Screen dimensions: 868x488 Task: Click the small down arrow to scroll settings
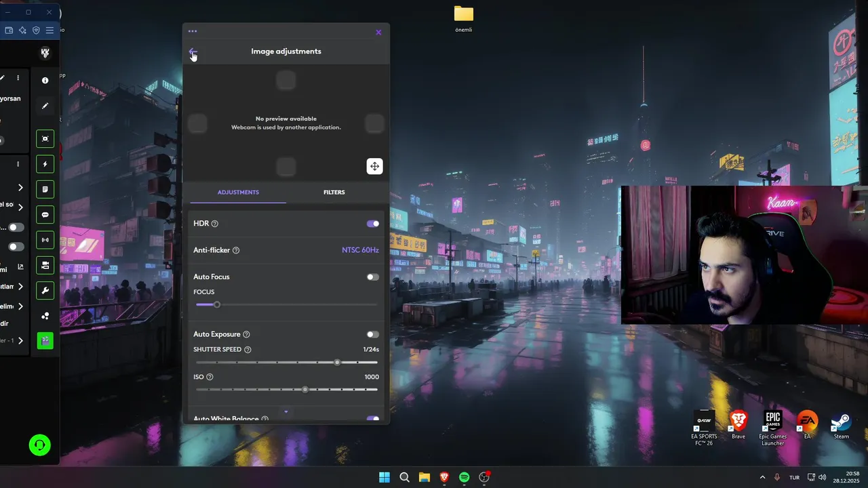(x=286, y=411)
